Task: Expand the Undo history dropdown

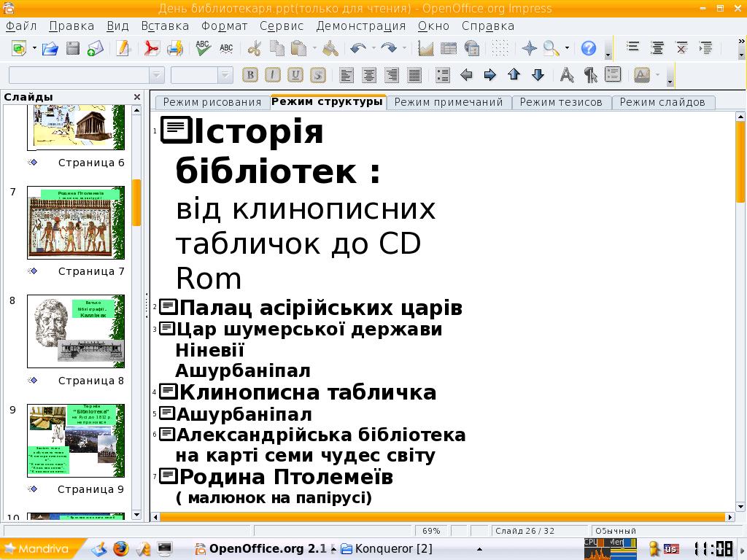Action: (374, 48)
